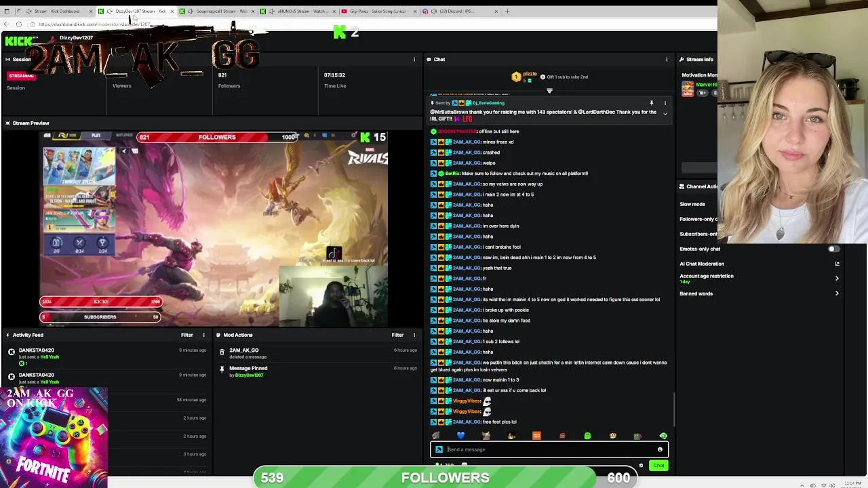Click the Marvel Rivals category thumbnail

688,89
